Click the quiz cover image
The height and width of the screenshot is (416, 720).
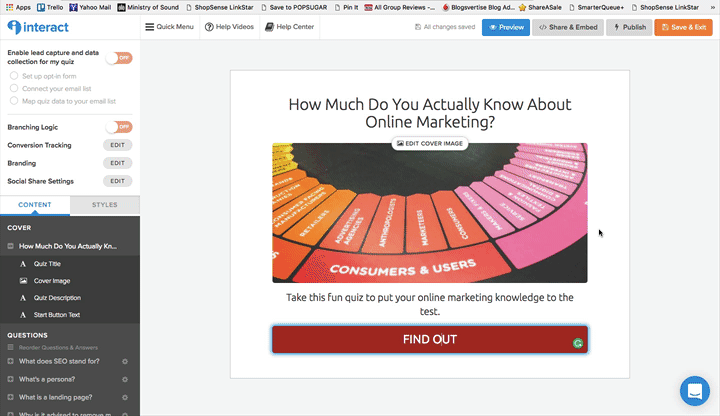pos(430,213)
